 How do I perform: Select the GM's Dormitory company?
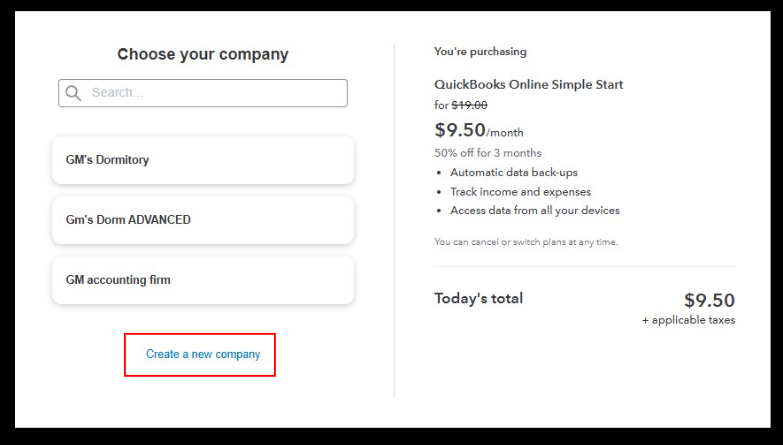[203, 160]
